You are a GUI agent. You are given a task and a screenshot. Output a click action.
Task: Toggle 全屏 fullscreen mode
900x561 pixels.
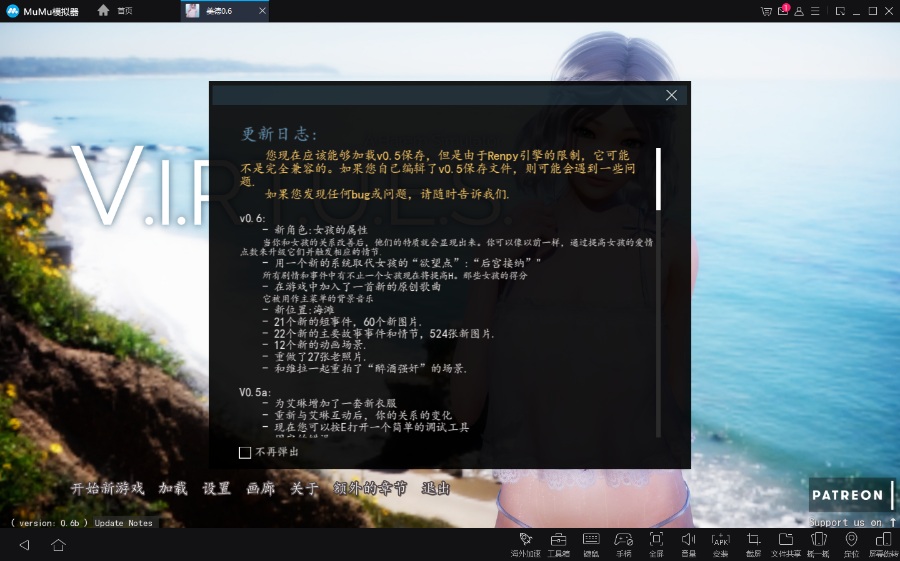click(656, 544)
